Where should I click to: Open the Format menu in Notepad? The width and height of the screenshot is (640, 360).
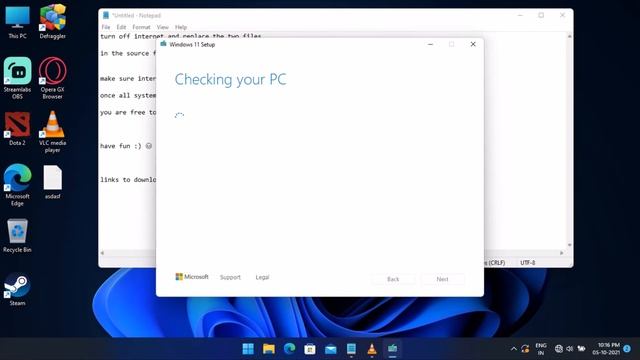pos(141,27)
